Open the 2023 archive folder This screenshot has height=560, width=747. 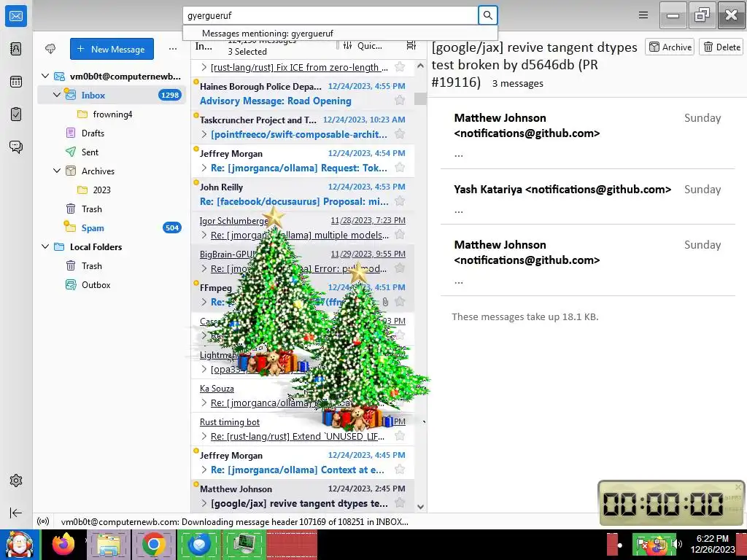(x=101, y=190)
